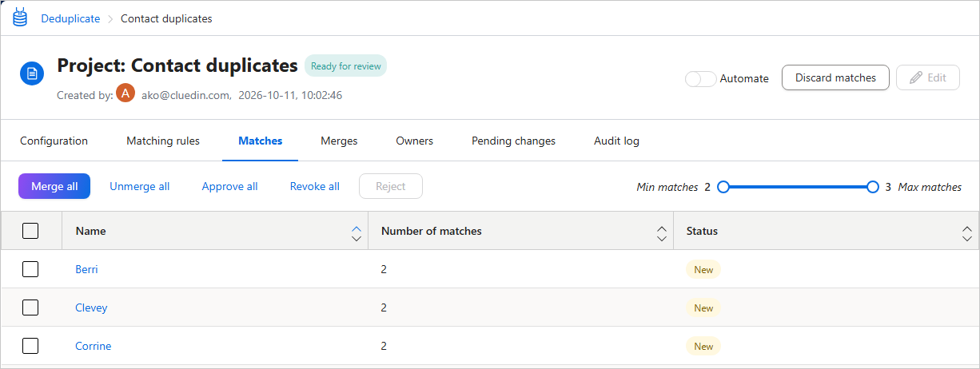Switch to the Matching rules tab

pyautogui.click(x=163, y=141)
